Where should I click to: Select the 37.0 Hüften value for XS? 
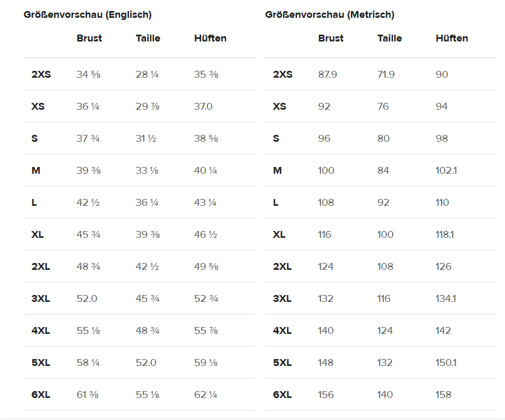pos(203,107)
